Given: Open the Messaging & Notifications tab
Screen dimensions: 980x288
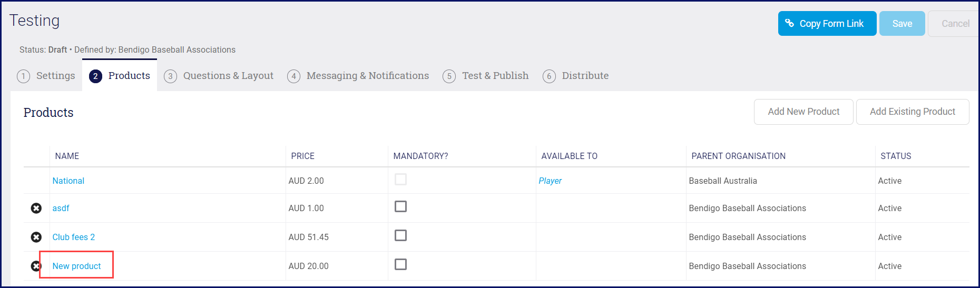Looking at the screenshot, I should pos(367,76).
